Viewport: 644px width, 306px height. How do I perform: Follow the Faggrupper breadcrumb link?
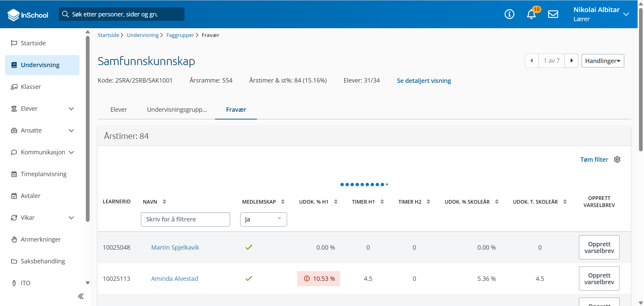(180, 35)
